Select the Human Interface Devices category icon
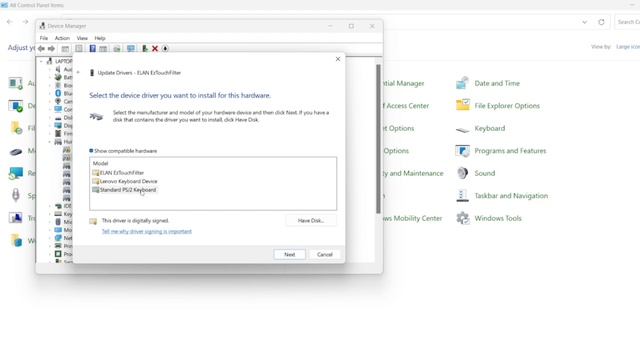The height and width of the screenshot is (360, 640). pyautogui.click(x=58, y=142)
